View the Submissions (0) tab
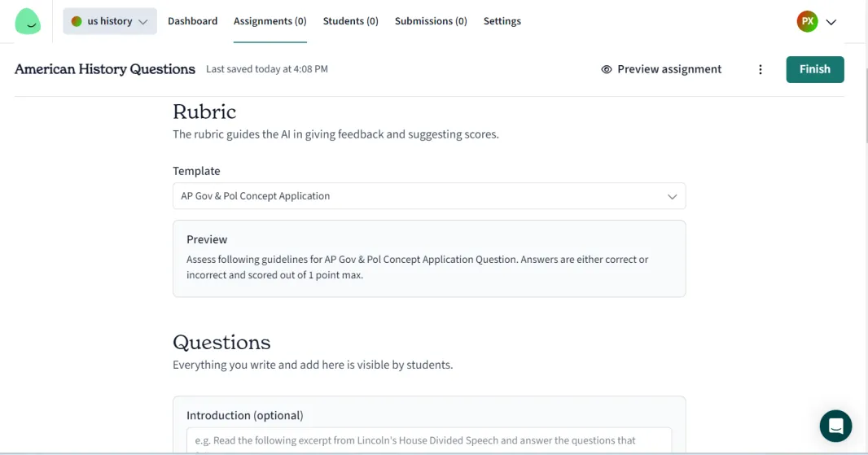Screen dimensions: 868x455 [x=431, y=21]
